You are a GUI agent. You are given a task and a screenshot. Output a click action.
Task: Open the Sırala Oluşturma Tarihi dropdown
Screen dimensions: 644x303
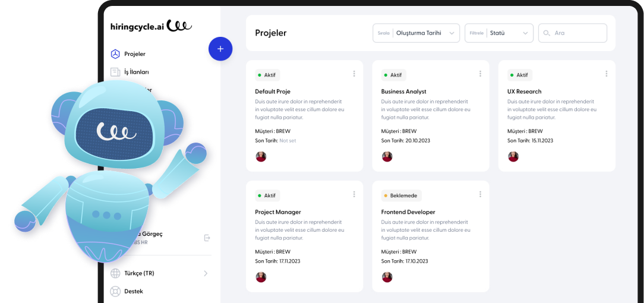click(x=416, y=33)
